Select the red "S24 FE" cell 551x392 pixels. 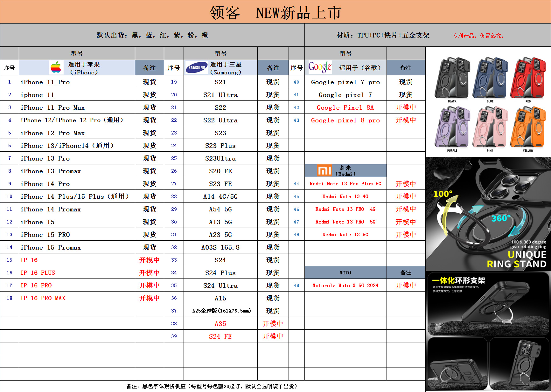tap(220, 336)
